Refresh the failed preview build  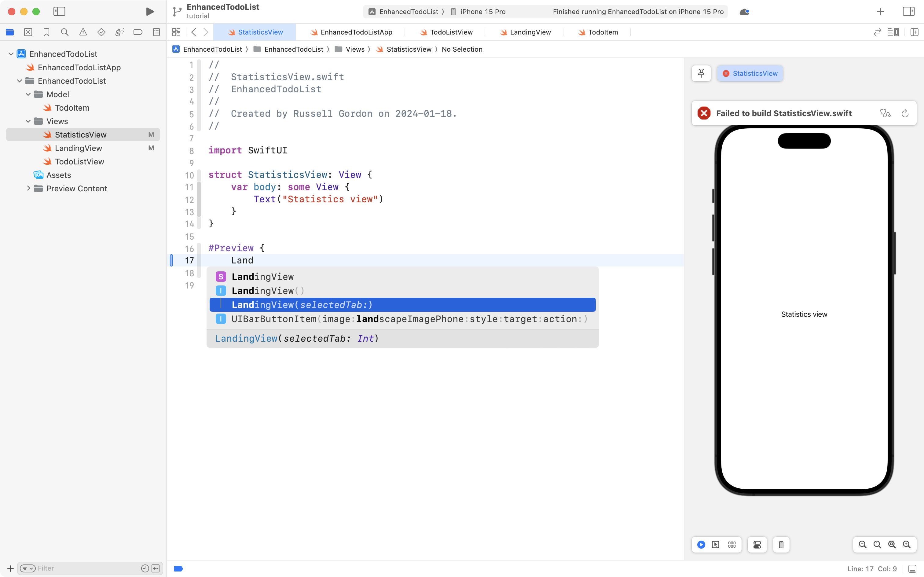905,113
